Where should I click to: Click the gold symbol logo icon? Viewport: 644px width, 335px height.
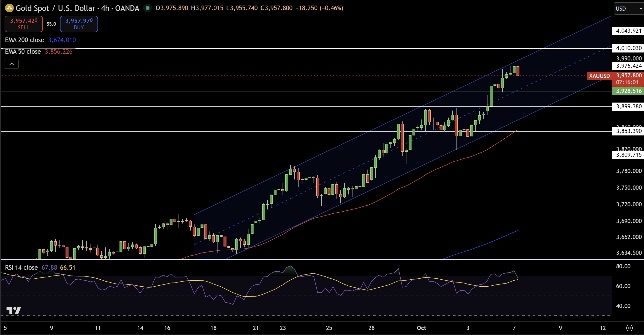(x=9, y=8)
